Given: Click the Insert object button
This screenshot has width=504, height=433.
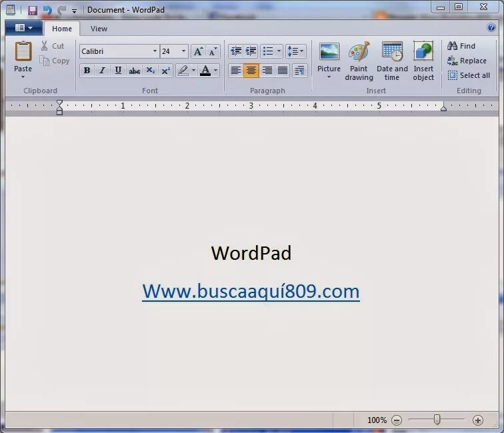Looking at the screenshot, I should (x=423, y=61).
